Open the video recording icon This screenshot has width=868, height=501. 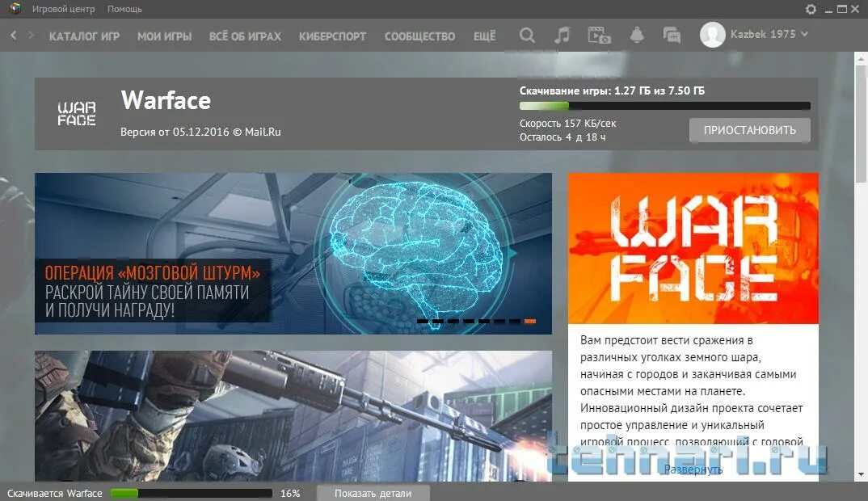coord(598,35)
